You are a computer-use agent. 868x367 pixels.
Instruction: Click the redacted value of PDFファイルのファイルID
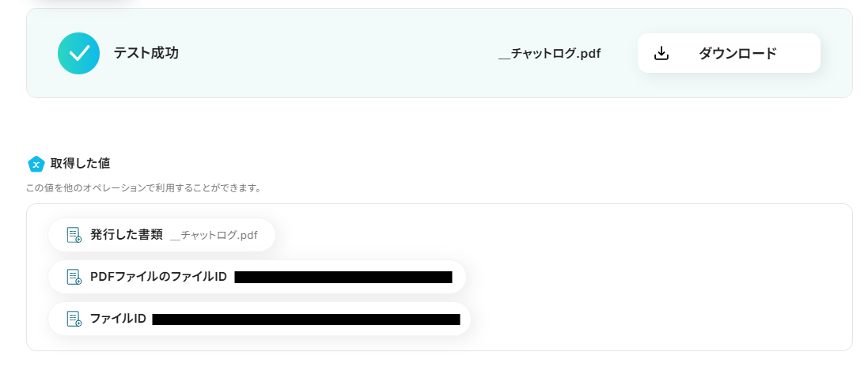tap(343, 277)
